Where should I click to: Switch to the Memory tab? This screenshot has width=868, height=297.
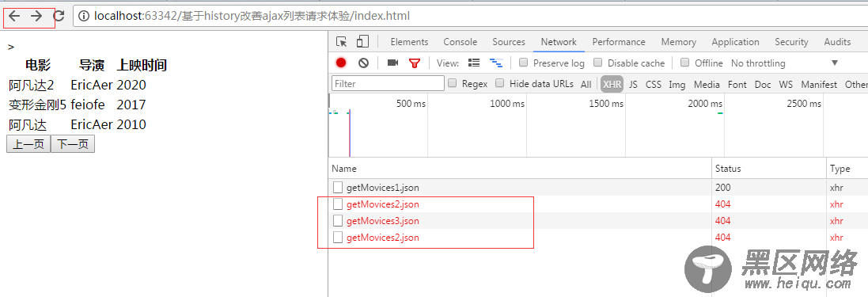[x=679, y=42]
